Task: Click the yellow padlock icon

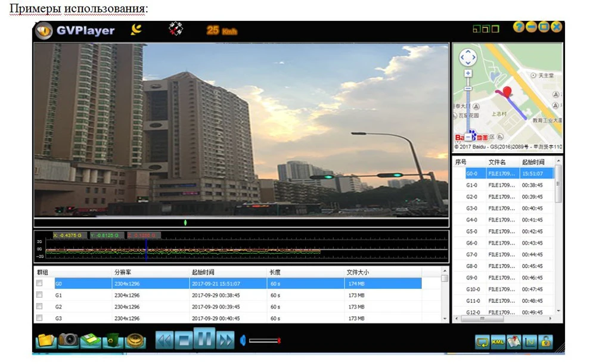Action: point(546,342)
